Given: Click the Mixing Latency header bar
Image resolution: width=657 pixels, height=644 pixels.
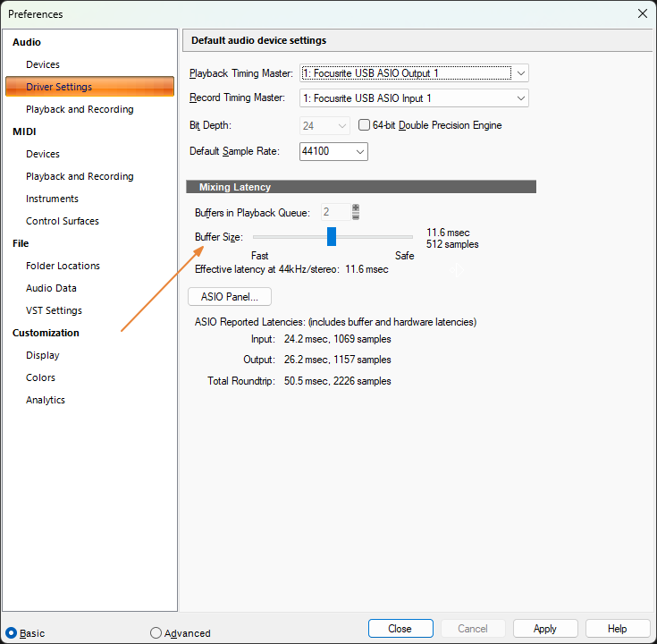Looking at the screenshot, I should (361, 187).
